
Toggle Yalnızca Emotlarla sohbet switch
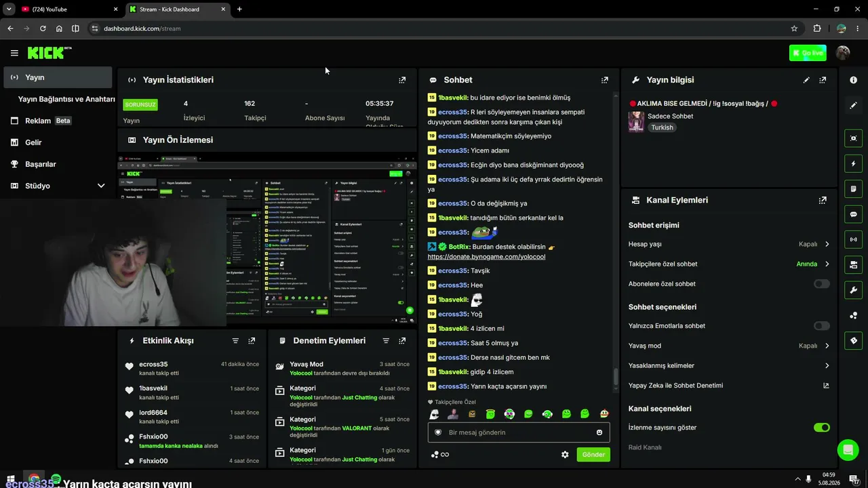[x=821, y=326]
